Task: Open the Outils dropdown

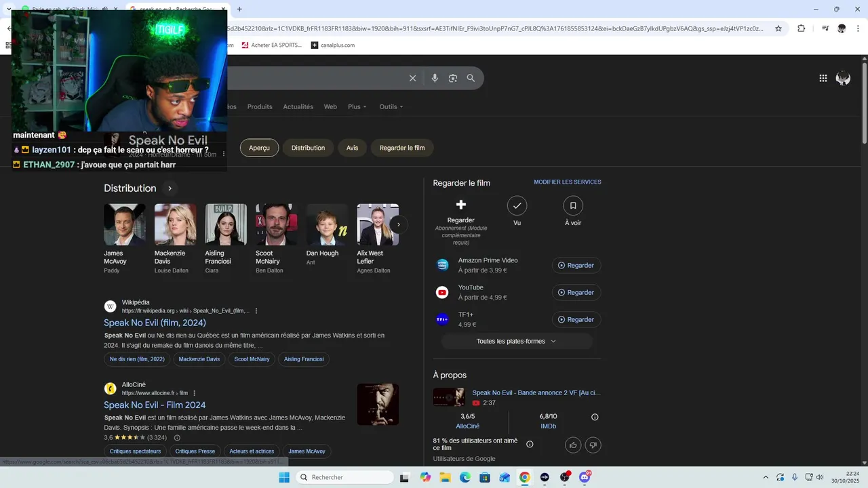Action: point(391,106)
